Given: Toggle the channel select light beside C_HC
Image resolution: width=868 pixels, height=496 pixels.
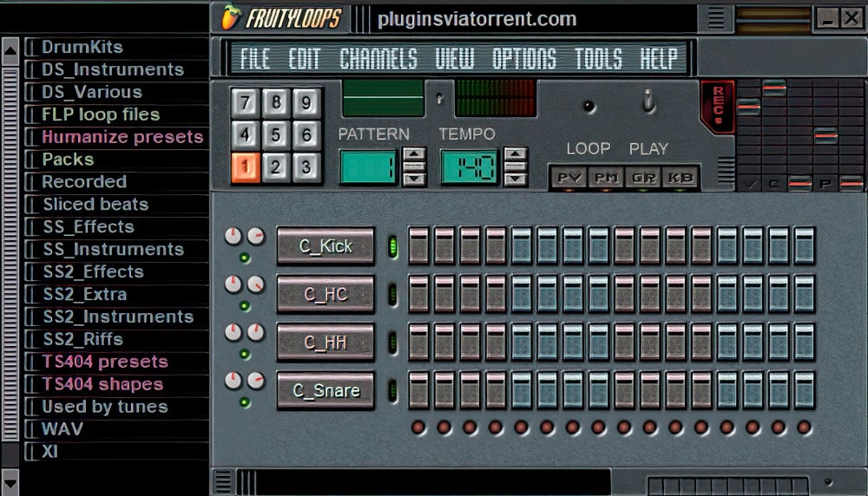Looking at the screenshot, I should pyautogui.click(x=391, y=294).
